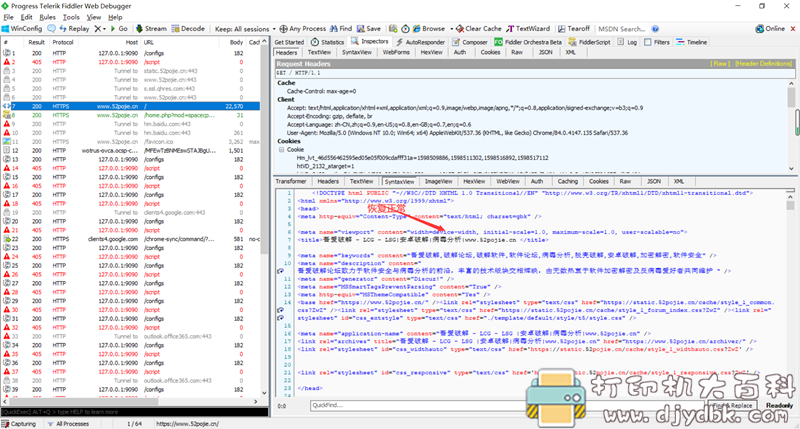Click the Header Definitions link

pos(763,64)
